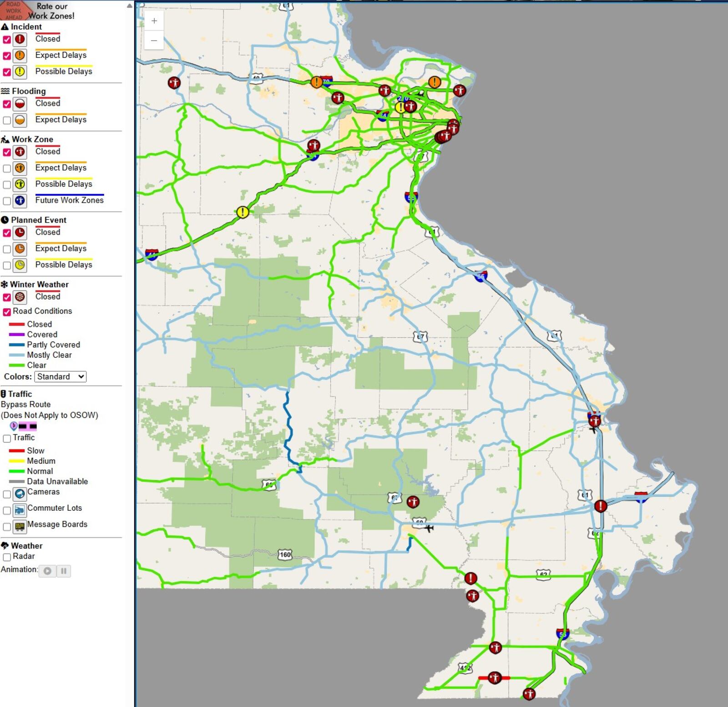The width and height of the screenshot is (728, 707).
Task: Click the Winter Weather section heading
Action: click(39, 285)
